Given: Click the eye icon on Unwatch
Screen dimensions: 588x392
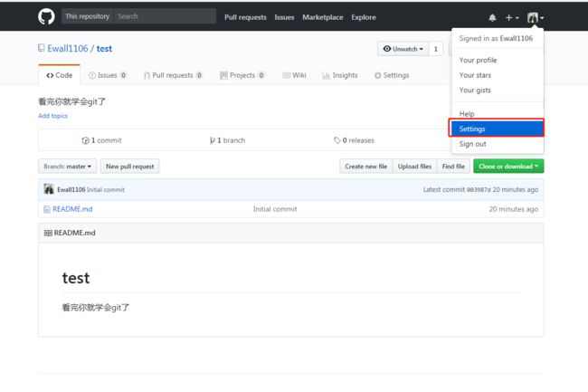Looking at the screenshot, I should [x=387, y=49].
